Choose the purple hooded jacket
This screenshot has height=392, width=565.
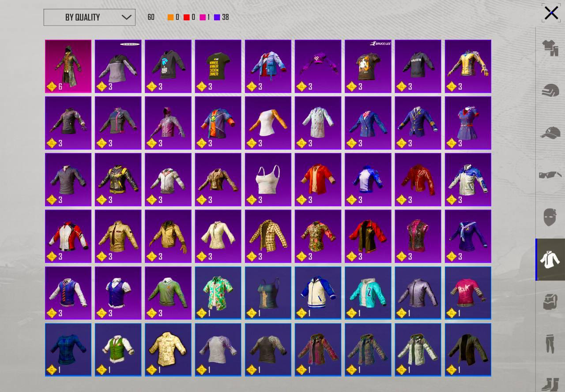pos(168,123)
